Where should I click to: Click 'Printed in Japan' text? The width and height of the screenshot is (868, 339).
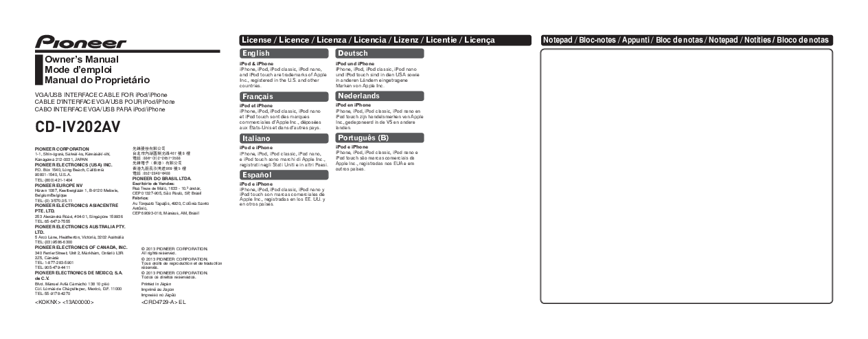point(156,283)
